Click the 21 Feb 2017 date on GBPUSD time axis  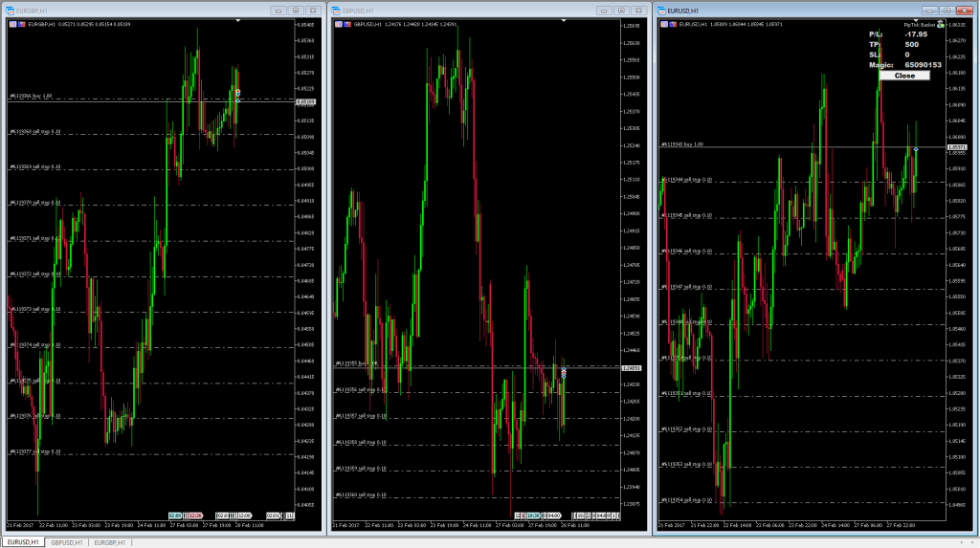coord(345,525)
